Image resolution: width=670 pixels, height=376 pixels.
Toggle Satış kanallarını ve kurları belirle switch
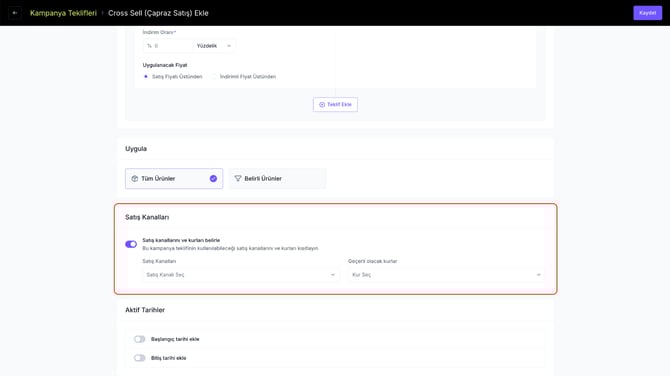click(x=131, y=244)
